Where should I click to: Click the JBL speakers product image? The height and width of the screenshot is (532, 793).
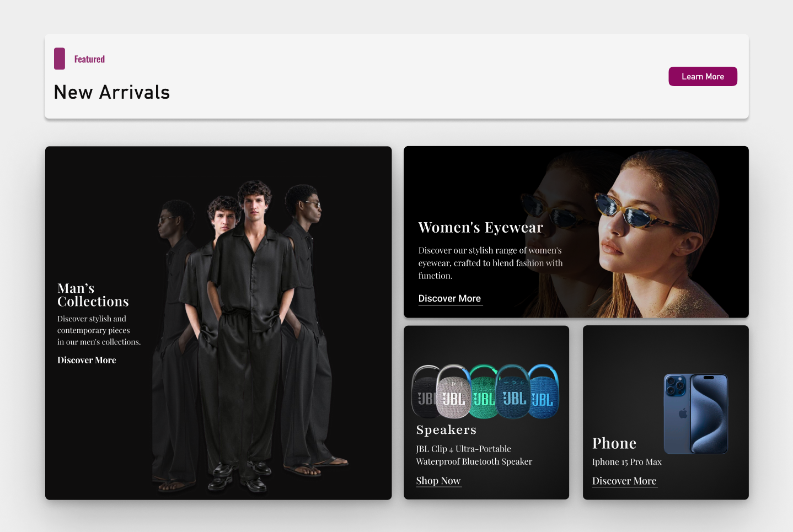click(x=485, y=391)
